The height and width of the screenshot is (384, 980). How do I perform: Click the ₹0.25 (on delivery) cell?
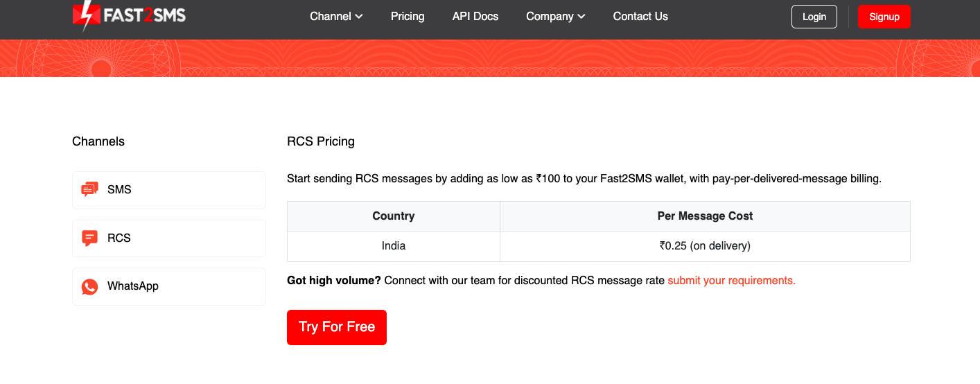705,246
